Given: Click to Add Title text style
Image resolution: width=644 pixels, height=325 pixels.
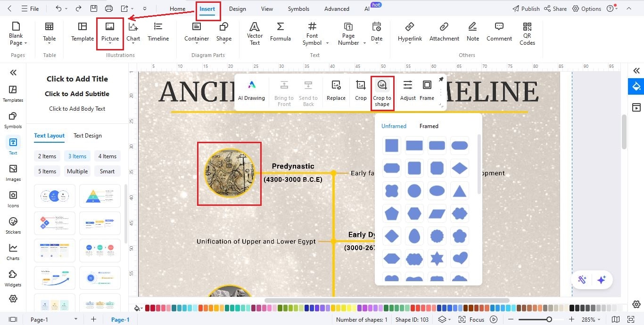Looking at the screenshot, I should click(77, 79).
